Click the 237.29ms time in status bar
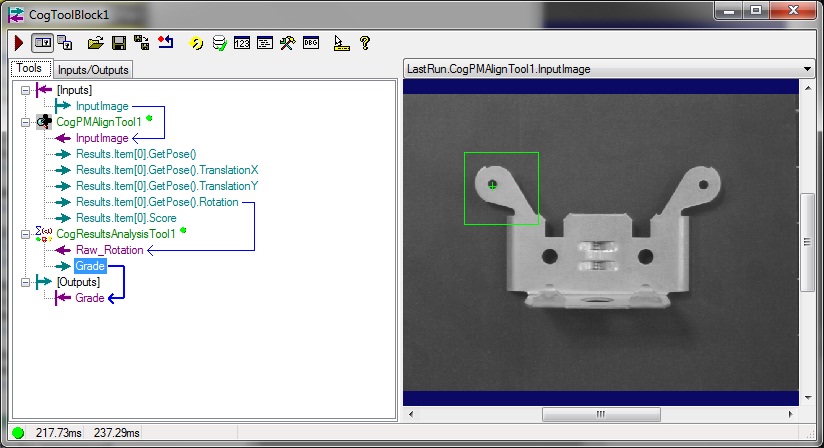 pyautogui.click(x=116, y=433)
